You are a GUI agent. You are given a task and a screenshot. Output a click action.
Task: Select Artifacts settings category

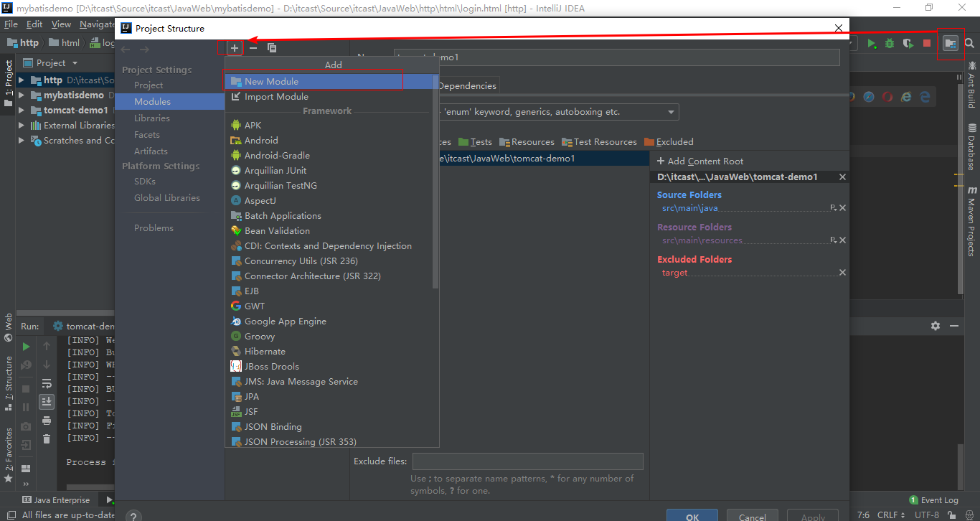tap(151, 151)
